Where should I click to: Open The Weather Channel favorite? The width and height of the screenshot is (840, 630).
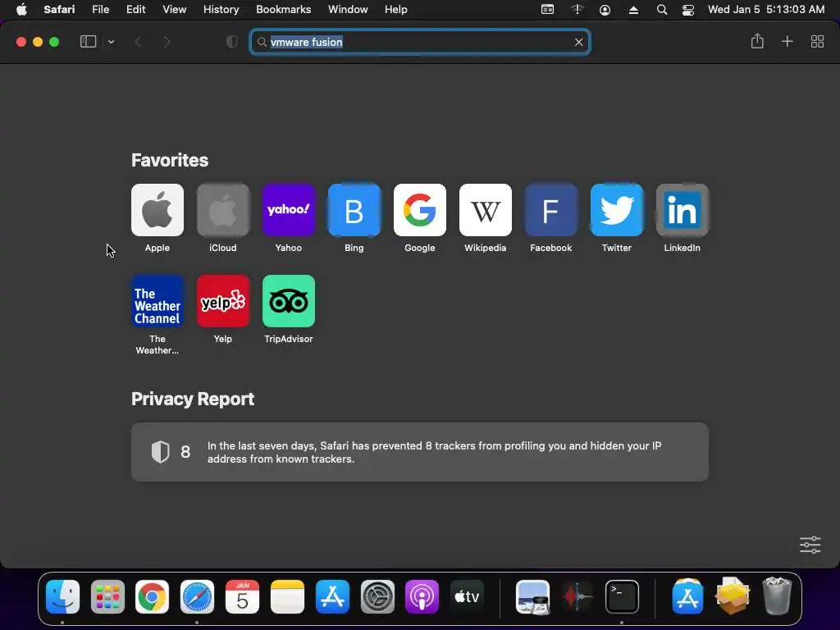click(157, 301)
